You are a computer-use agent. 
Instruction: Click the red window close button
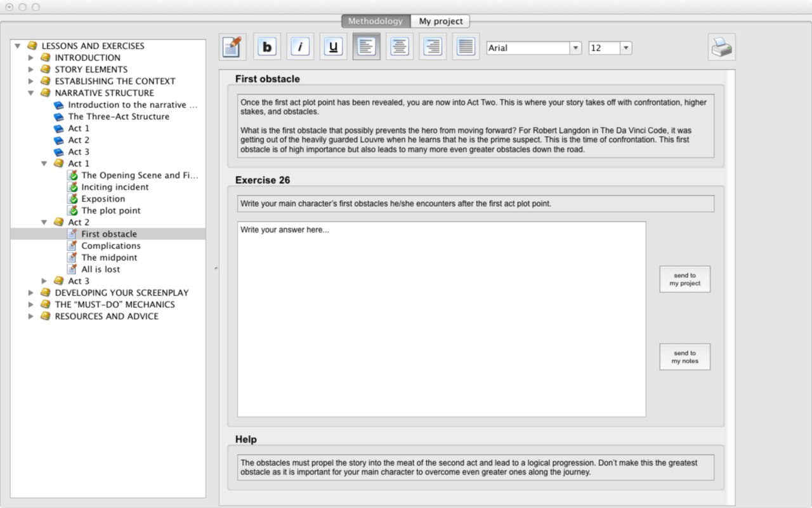click(x=9, y=7)
